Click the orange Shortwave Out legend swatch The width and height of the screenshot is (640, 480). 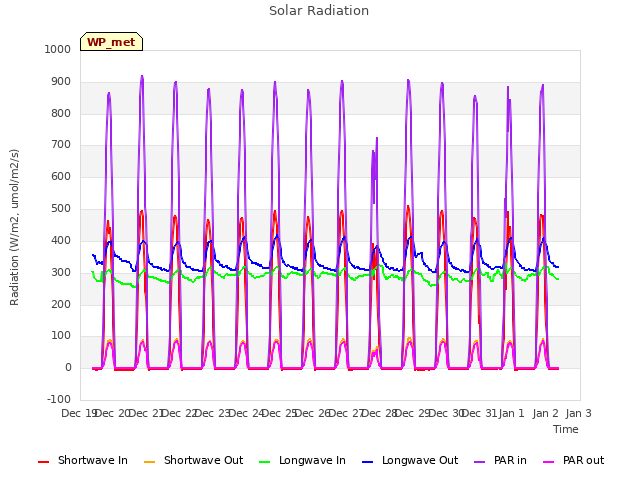coord(149,462)
